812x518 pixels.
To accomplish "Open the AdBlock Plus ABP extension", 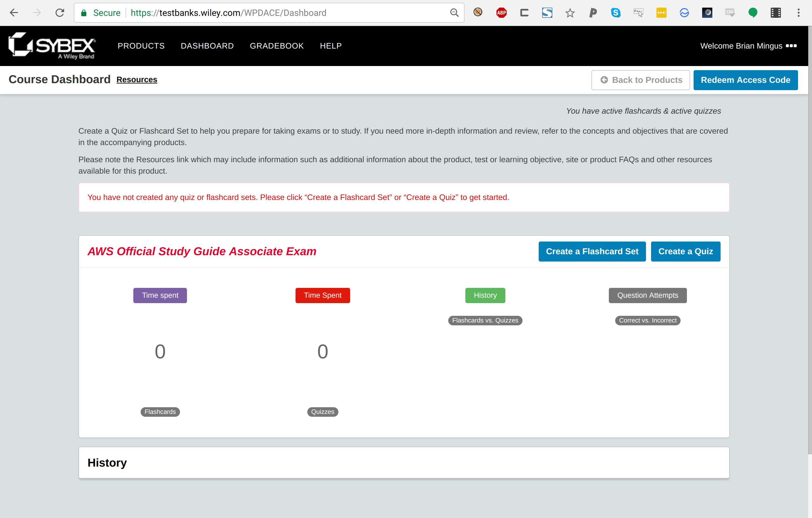I will 502,13.
